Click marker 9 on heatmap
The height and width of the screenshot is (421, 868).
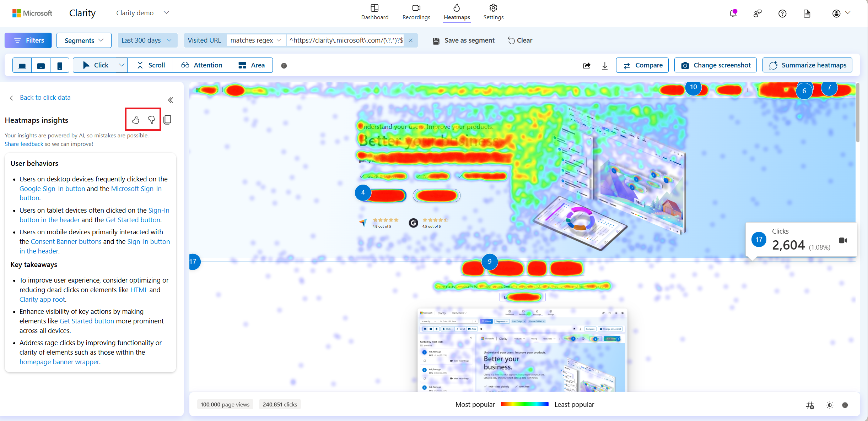click(490, 262)
